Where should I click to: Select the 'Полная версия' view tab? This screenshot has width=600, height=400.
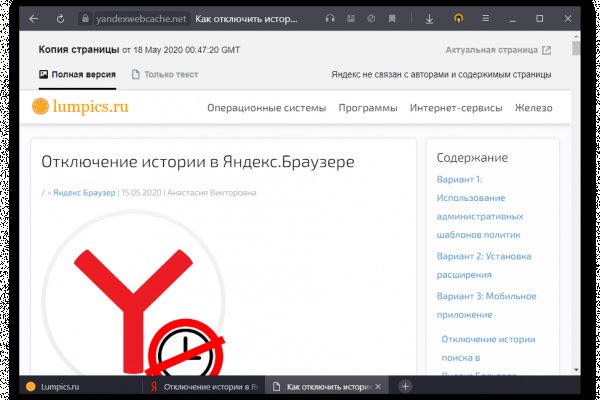[x=77, y=74]
